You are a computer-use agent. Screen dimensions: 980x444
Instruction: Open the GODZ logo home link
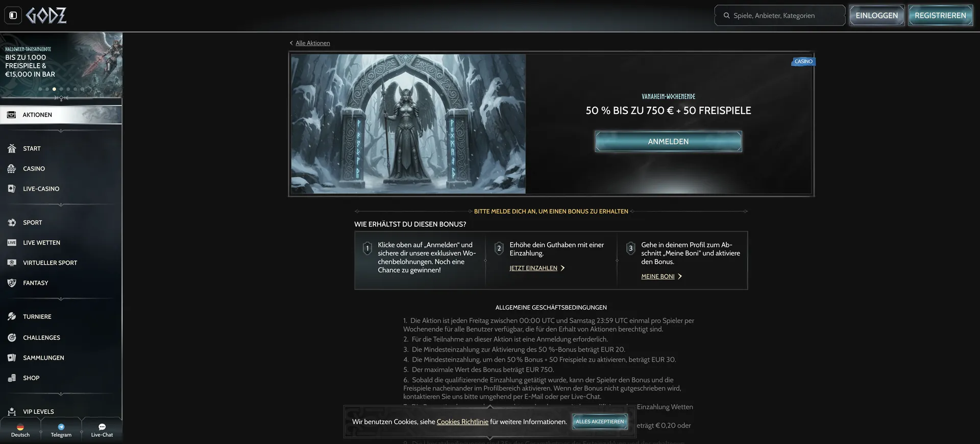pyautogui.click(x=46, y=16)
